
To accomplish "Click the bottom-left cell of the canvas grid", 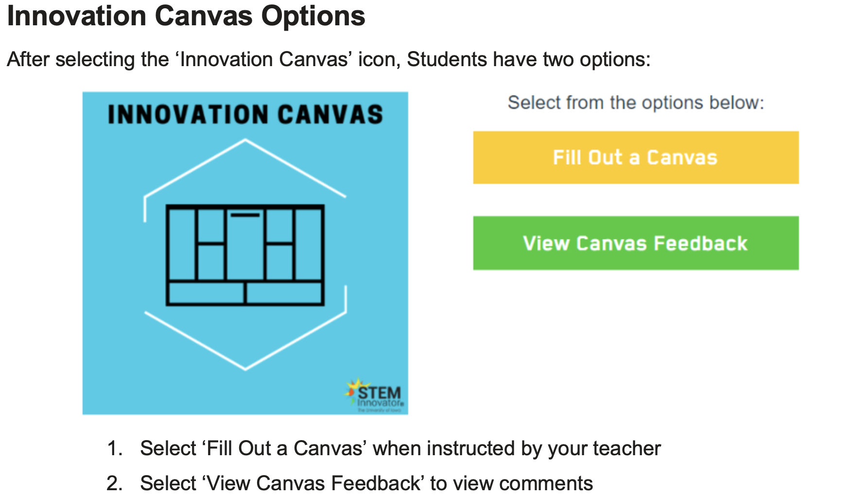I will click(x=206, y=293).
